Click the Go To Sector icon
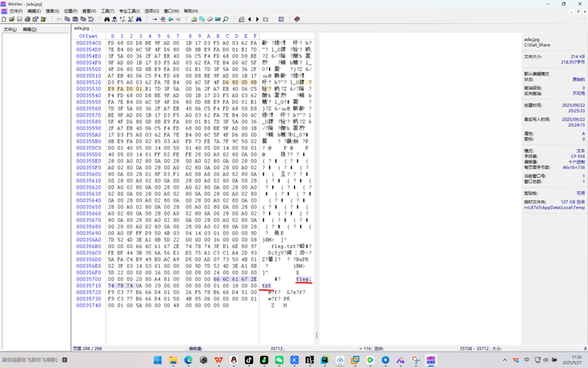The height and width of the screenshot is (368, 588). 163,19
